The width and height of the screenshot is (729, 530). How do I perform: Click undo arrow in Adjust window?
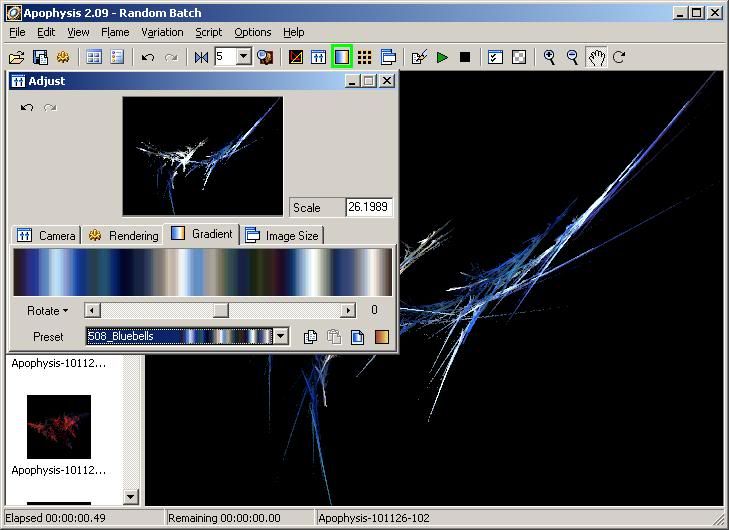[27, 107]
